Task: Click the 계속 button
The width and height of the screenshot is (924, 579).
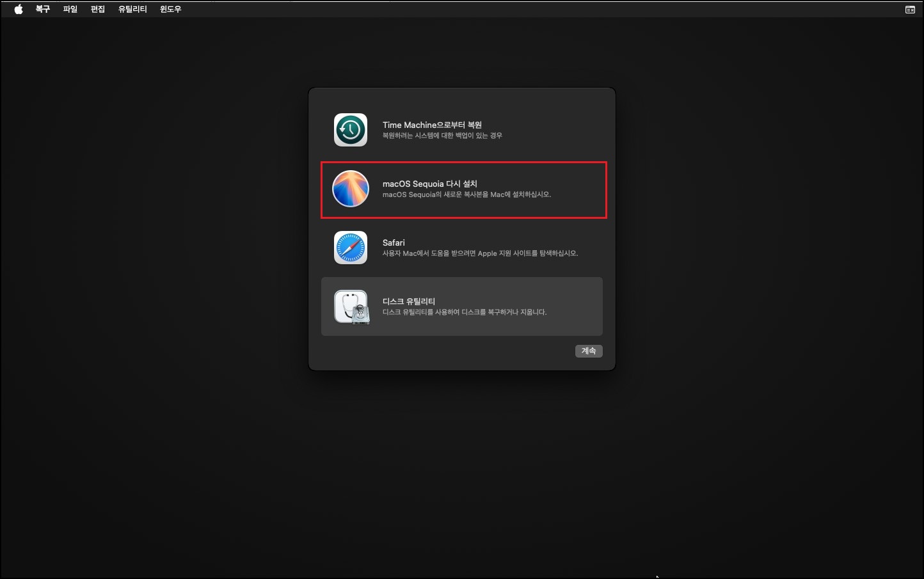Action: pyautogui.click(x=589, y=351)
